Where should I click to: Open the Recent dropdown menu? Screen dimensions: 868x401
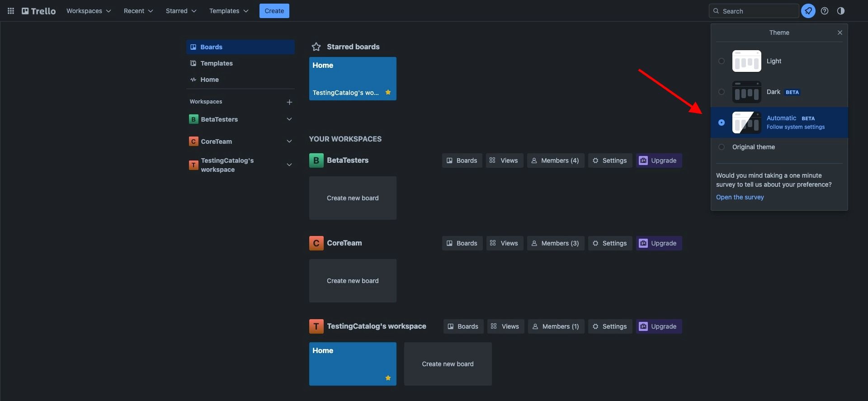pyautogui.click(x=138, y=11)
